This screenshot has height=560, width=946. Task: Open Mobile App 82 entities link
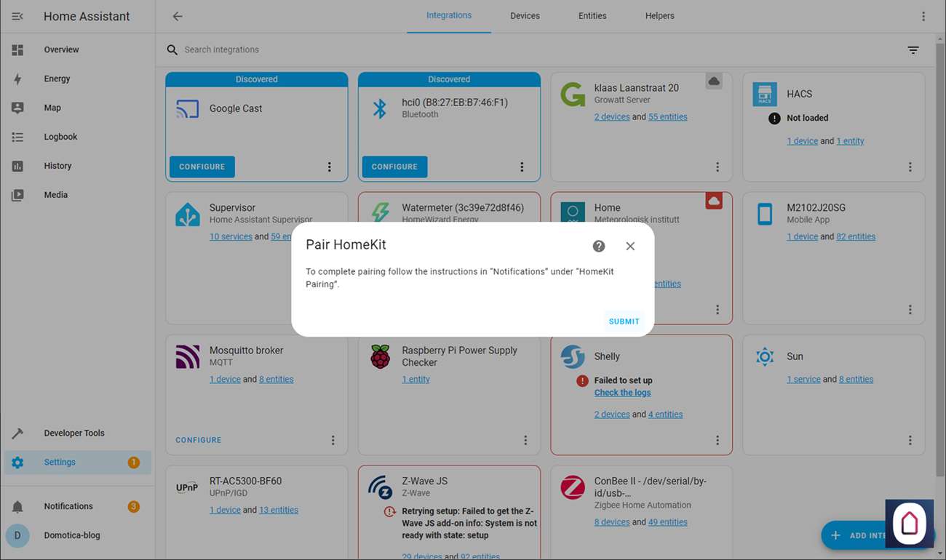coord(856,236)
